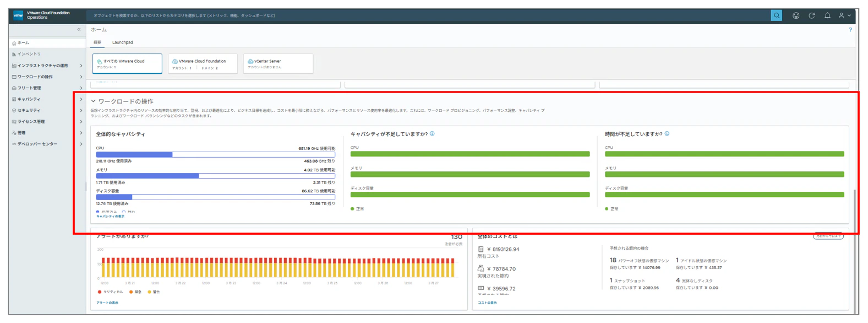This screenshot has width=868, height=323.
Task: Expand フリート管理 sidebar chevron
Action: 81,88
